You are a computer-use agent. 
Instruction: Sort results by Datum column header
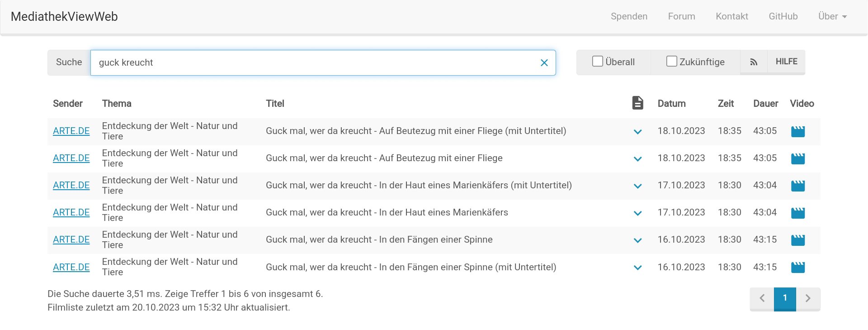(671, 104)
